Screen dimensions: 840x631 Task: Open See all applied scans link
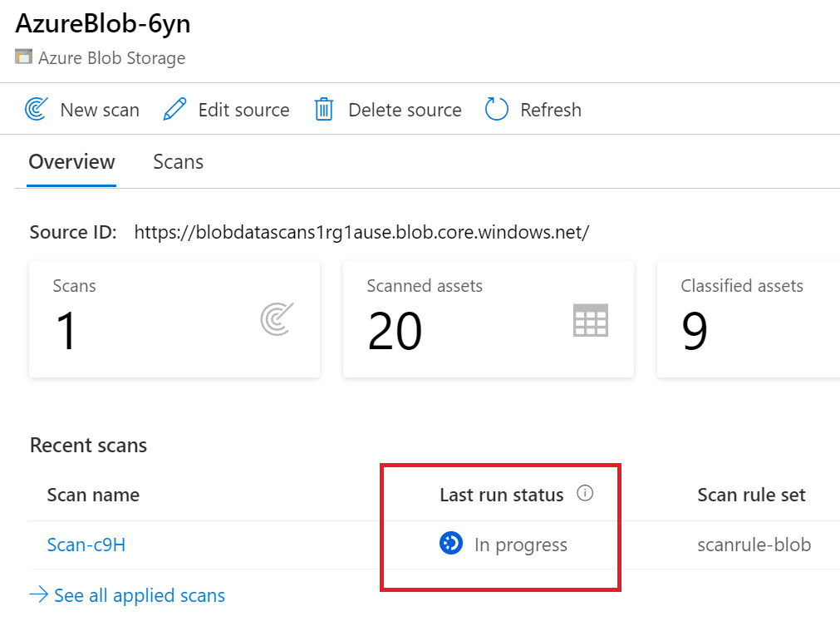click(139, 596)
